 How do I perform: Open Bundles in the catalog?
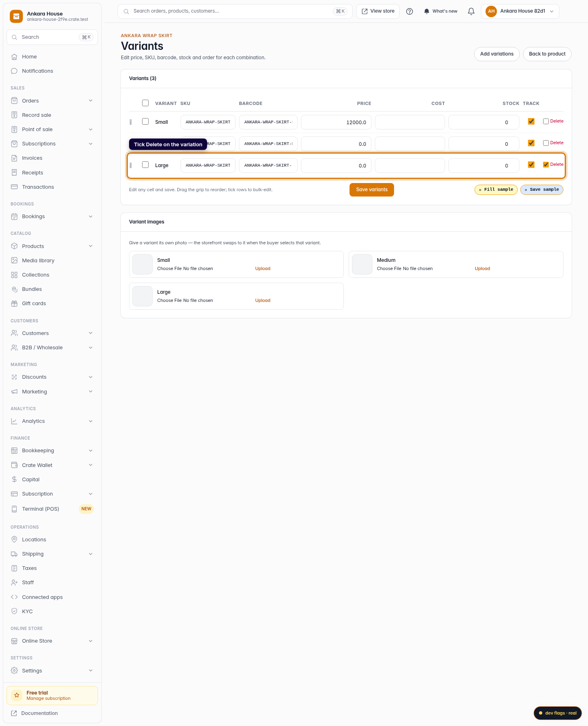[x=52, y=289]
